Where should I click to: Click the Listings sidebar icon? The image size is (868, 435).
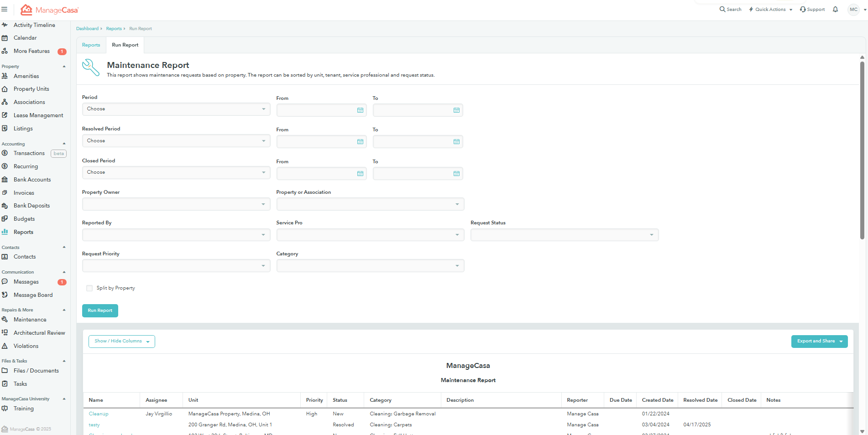click(x=5, y=129)
